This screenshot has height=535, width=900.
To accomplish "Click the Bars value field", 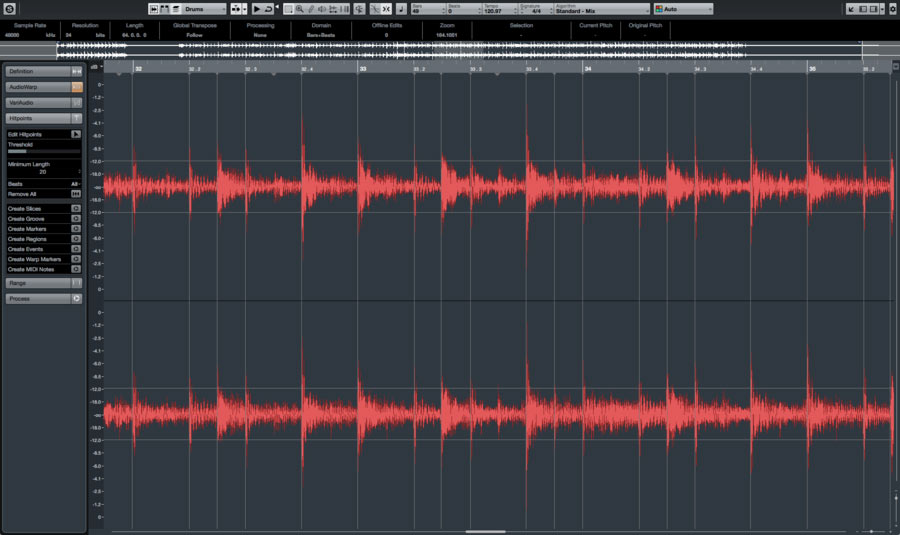I will point(428,11).
